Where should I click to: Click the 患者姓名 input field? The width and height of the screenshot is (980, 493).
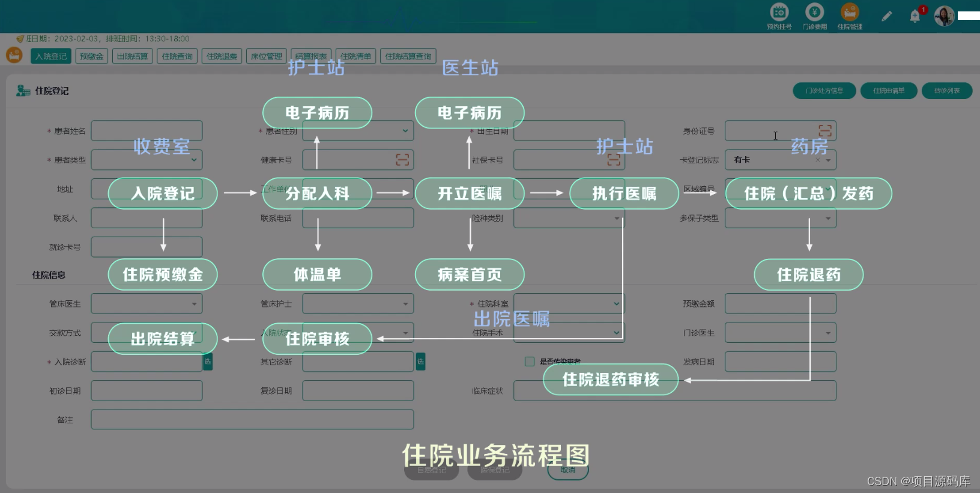[147, 131]
